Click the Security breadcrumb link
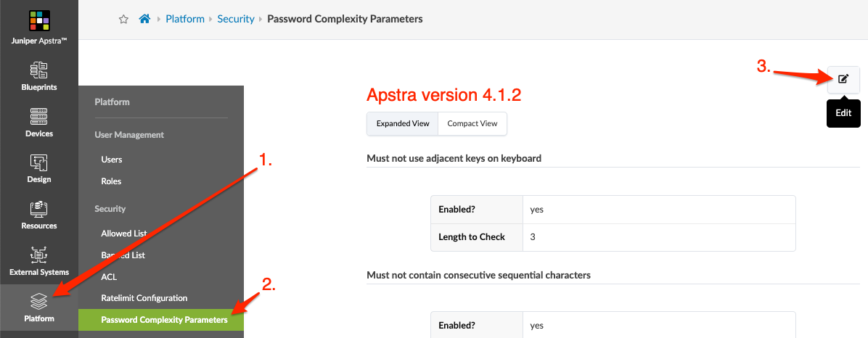Image resolution: width=868 pixels, height=338 pixels. 236,19
